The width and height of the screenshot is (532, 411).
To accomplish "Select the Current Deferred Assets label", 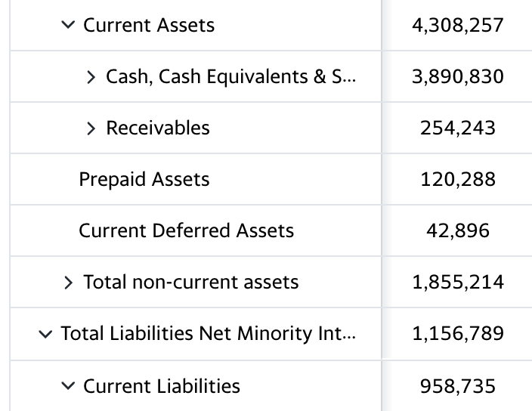I will click(186, 230).
